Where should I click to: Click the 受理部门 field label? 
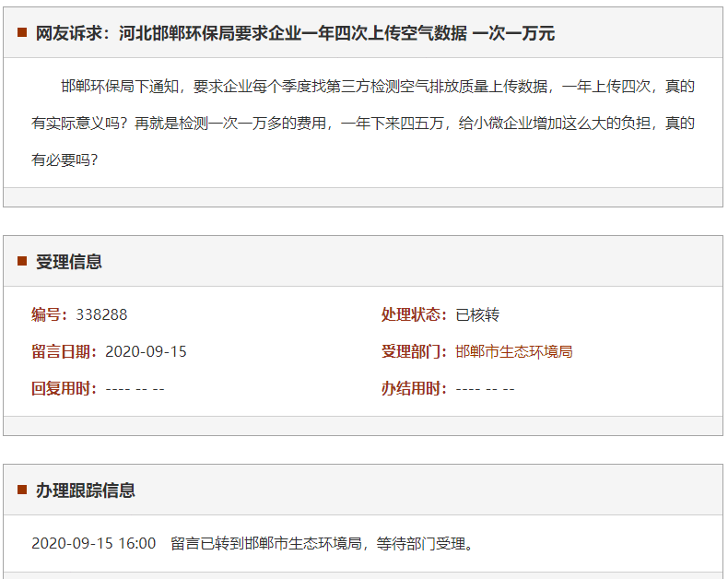[x=415, y=351]
